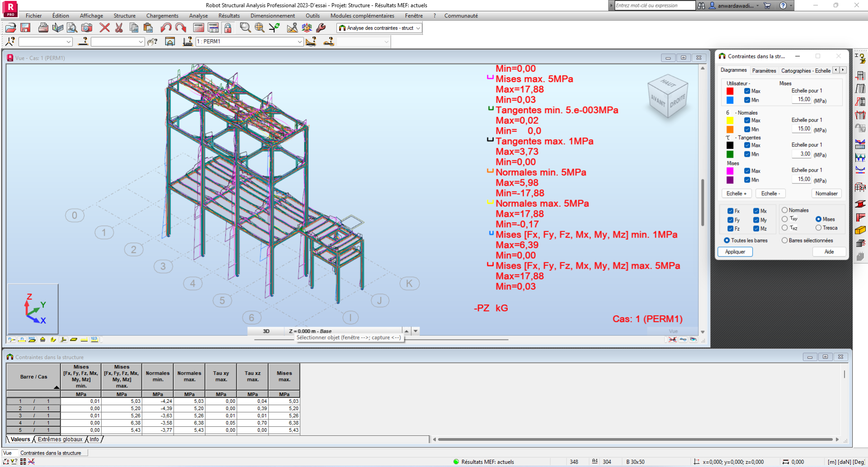
Task: Select the Tresca radio button
Action: pyautogui.click(x=818, y=228)
